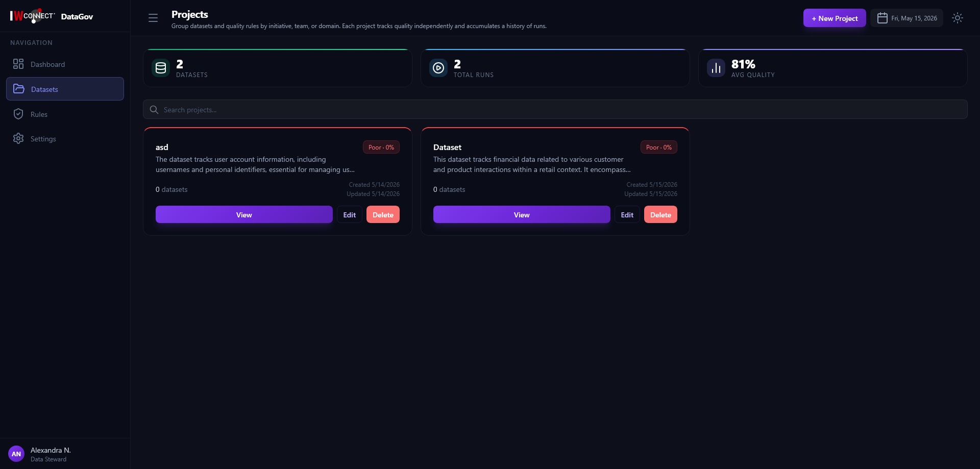Toggle the sidebar with the hamburger menu icon

point(153,18)
